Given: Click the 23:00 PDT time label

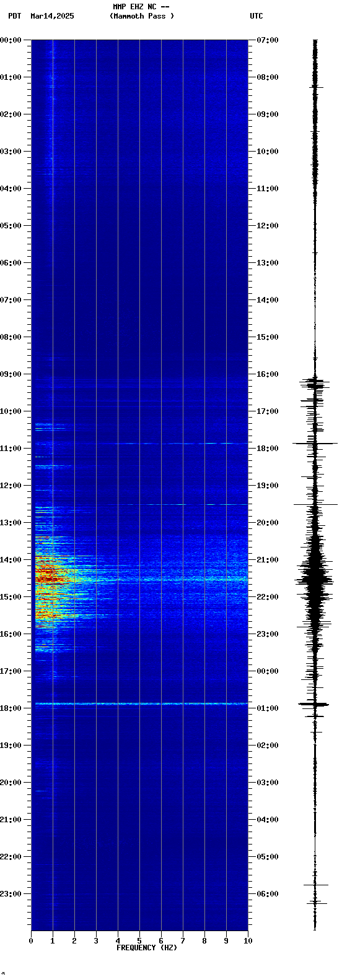Looking at the screenshot, I should point(11,894).
